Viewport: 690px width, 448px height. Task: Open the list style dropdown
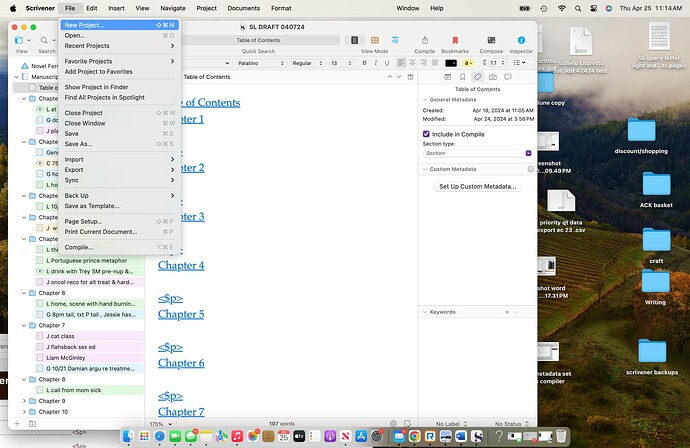tap(519, 63)
